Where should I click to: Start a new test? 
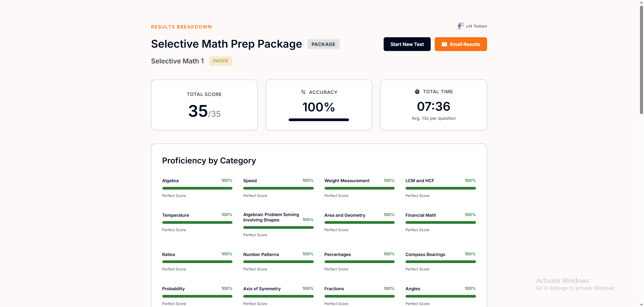[407, 44]
